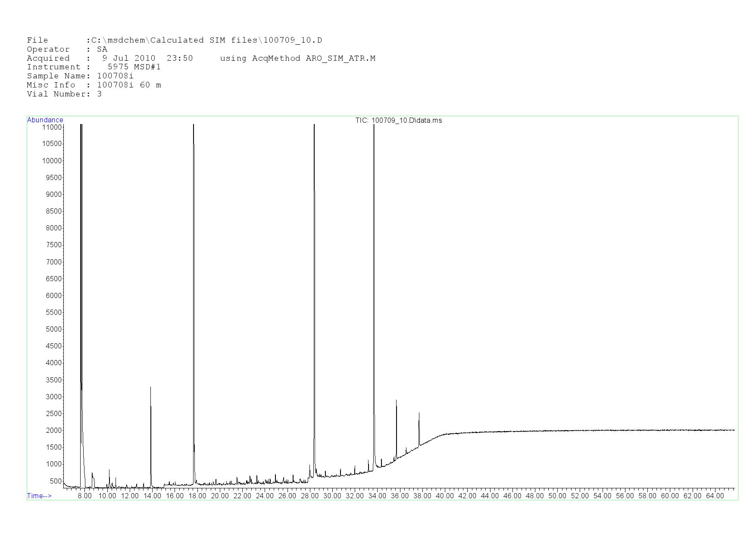
Task: Click the 64.00 time axis tick label
Action: tap(715, 496)
